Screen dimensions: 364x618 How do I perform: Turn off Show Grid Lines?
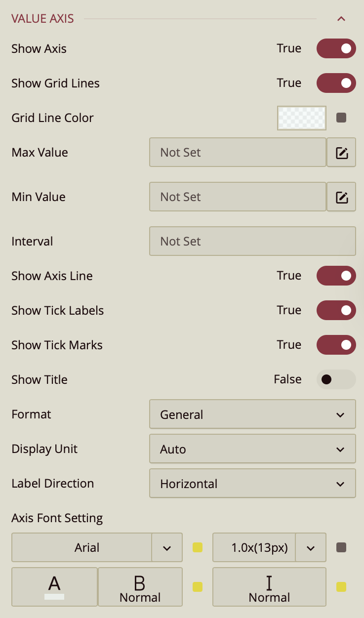point(336,83)
